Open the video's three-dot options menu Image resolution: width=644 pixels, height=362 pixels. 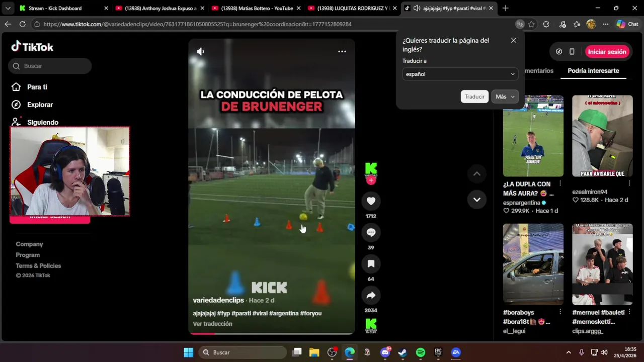(x=342, y=51)
